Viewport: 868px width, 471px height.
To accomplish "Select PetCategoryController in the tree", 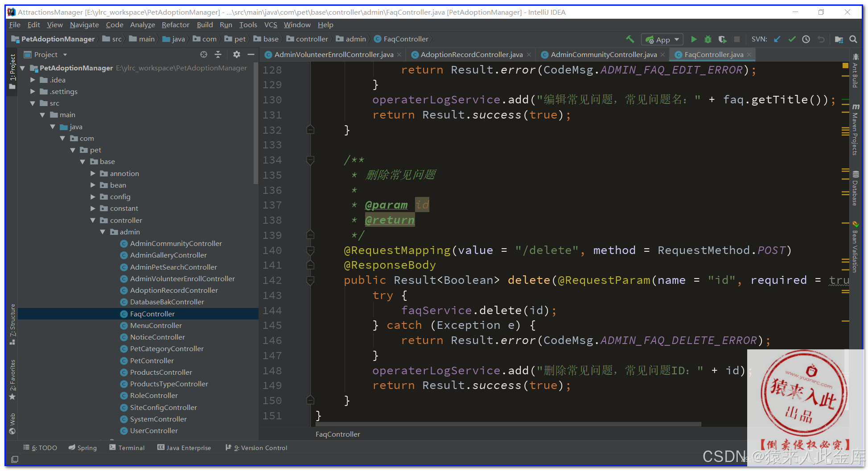I will pyautogui.click(x=167, y=348).
